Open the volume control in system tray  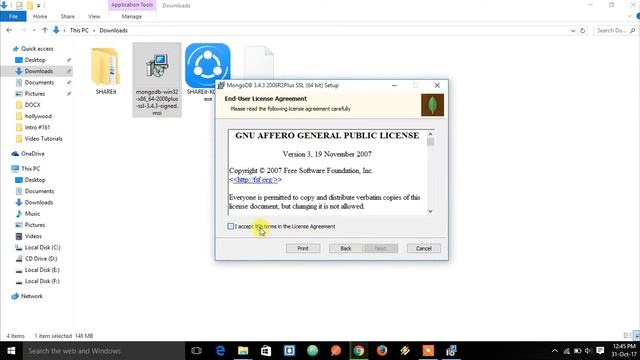[x=588, y=351]
